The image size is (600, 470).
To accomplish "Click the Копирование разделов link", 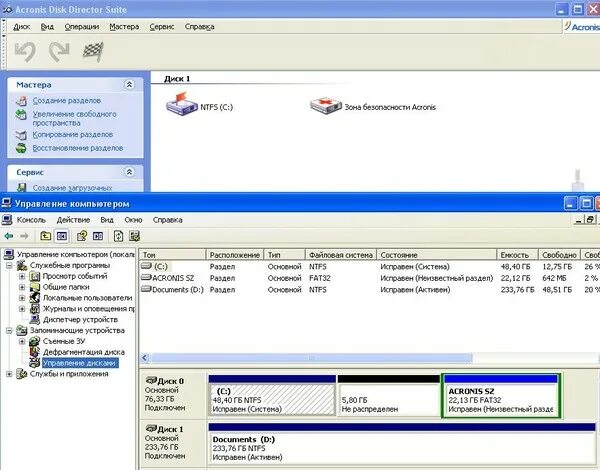I will pyautogui.click(x=73, y=135).
